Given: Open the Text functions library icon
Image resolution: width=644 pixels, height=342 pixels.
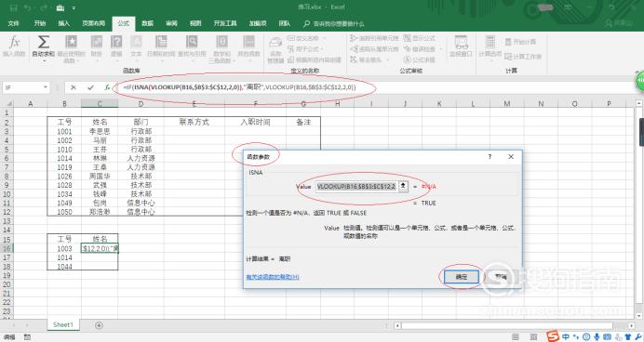Looking at the screenshot, I should (136, 42).
